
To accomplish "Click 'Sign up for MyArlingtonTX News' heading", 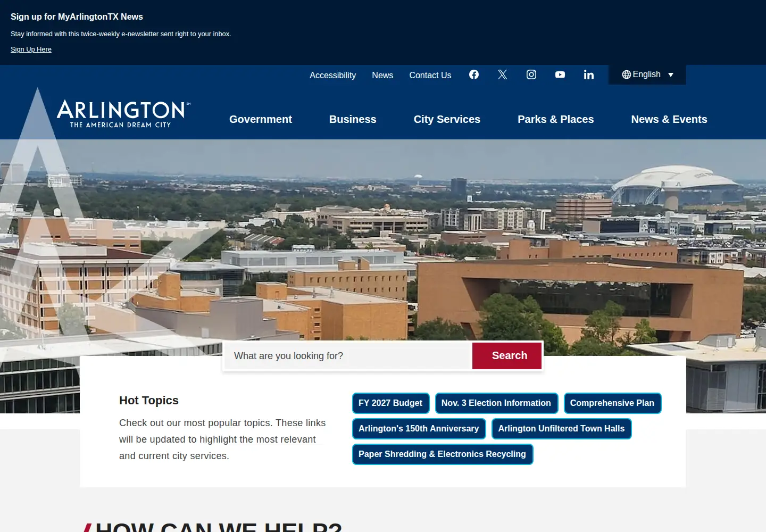I will (x=77, y=17).
